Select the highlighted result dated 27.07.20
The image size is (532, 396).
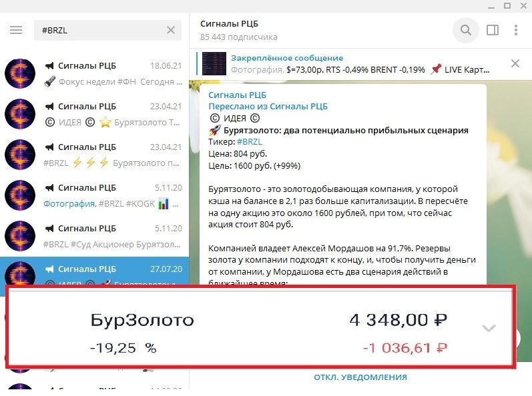pyautogui.click(x=94, y=271)
